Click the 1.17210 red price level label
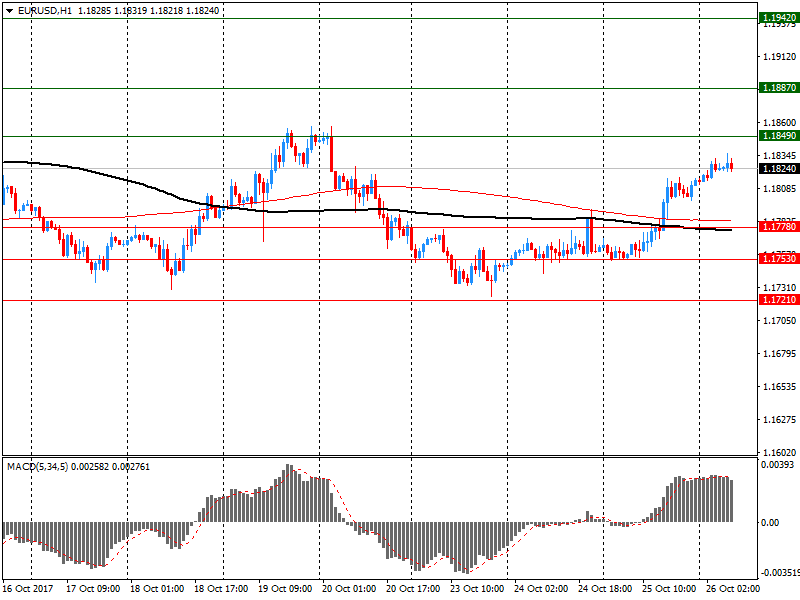Viewport: 800px width, 600px height. (x=779, y=299)
